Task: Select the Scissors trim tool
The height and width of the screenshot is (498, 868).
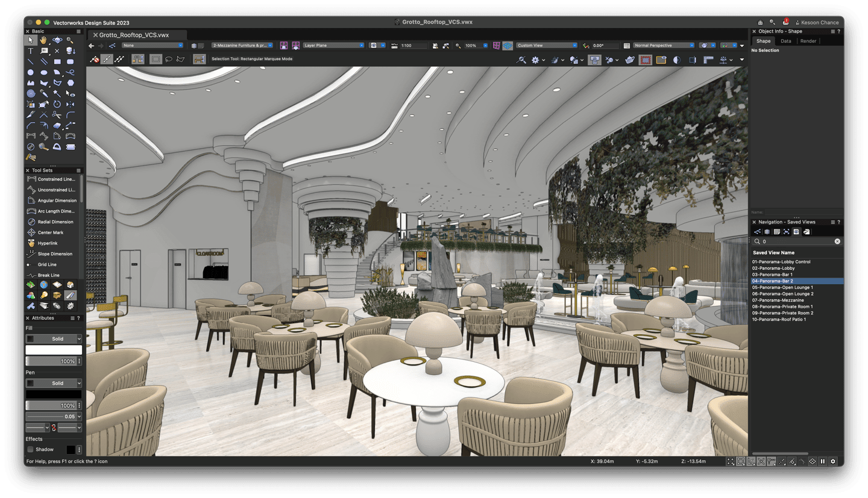Action: coord(57,114)
